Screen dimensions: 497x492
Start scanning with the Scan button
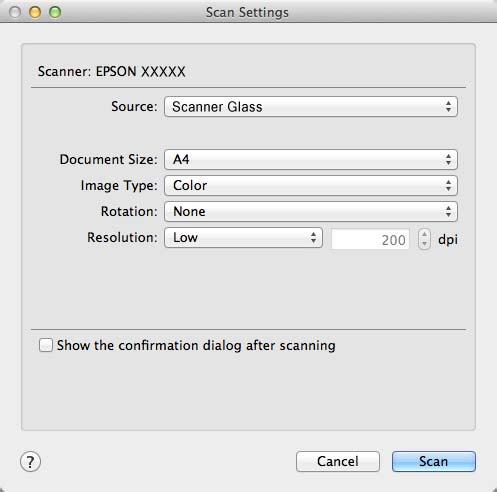tap(434, 461)
